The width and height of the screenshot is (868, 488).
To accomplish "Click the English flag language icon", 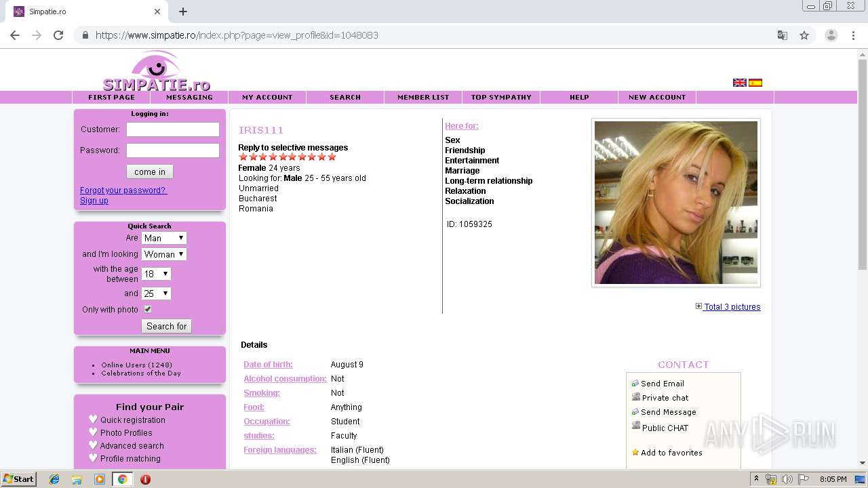I will pyautogui.click(x=739, y=83).
